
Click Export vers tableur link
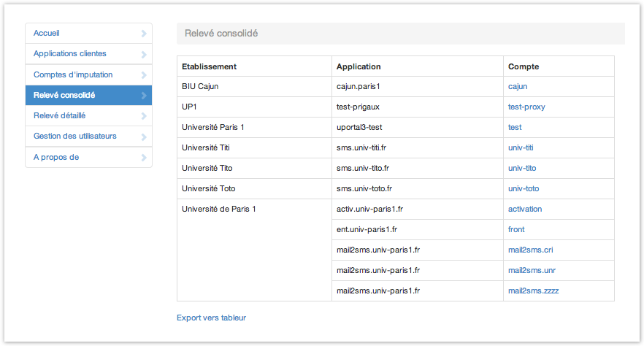(x=211, y=318)
